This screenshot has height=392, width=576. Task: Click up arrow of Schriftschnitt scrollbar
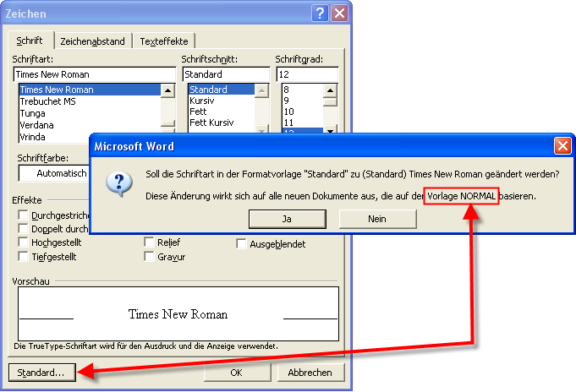[261, 90]
